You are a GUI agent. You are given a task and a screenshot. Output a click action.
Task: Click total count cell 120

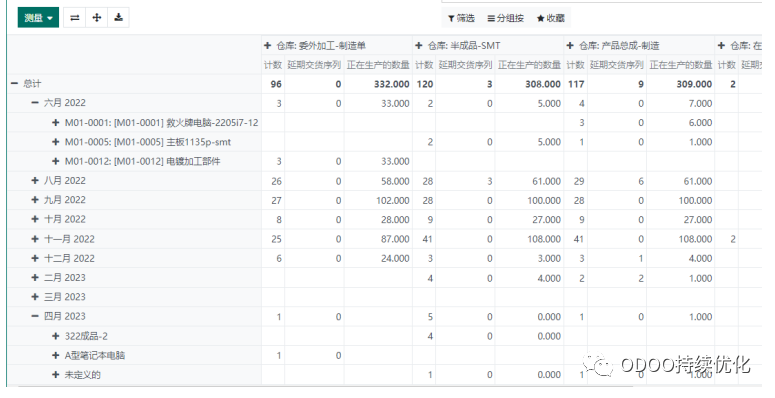tap(425, 84)
